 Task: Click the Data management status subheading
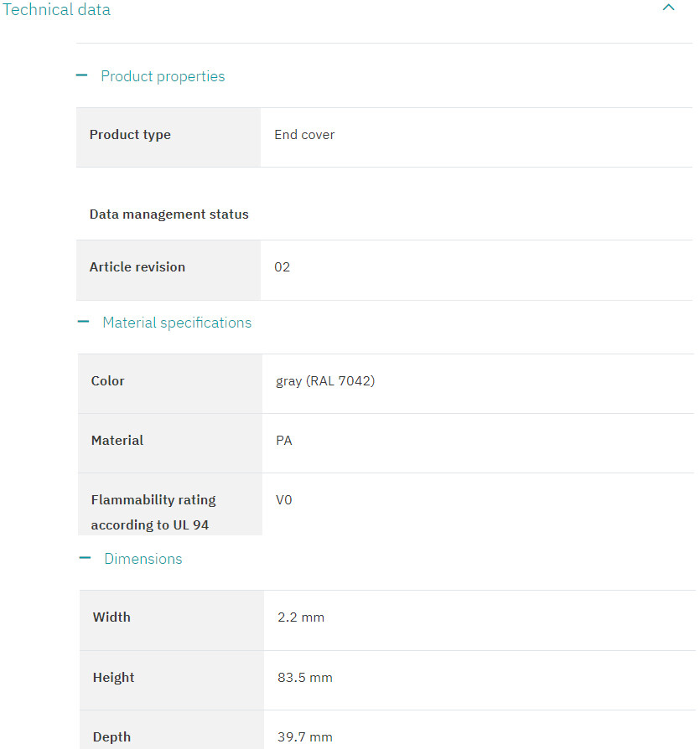(x=169, y=214)
